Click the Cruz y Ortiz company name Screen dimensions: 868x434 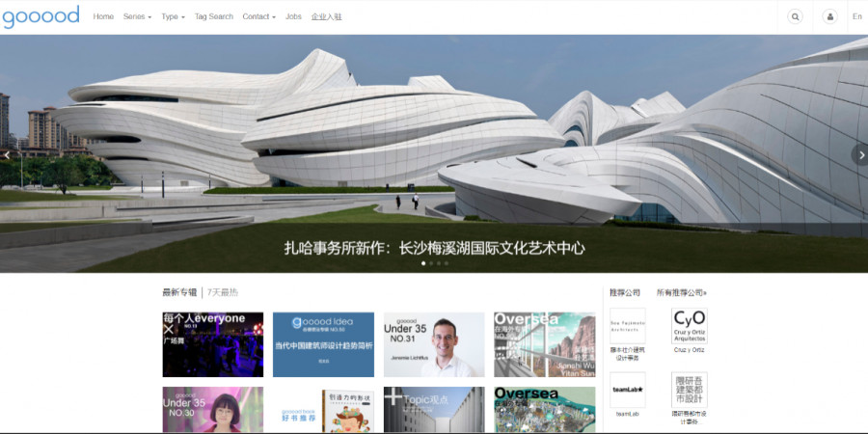pyautogui.click(x=690, y=350)
